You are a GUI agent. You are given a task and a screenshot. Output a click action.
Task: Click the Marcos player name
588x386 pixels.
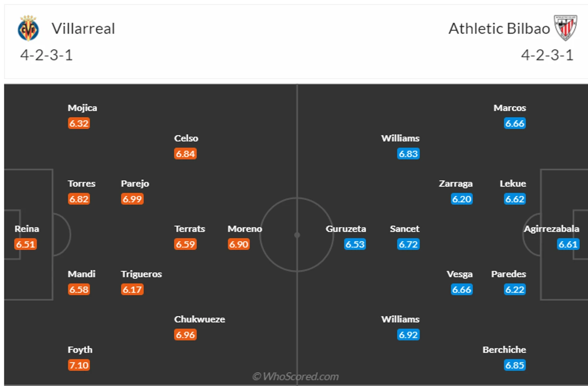pos(509,108)
